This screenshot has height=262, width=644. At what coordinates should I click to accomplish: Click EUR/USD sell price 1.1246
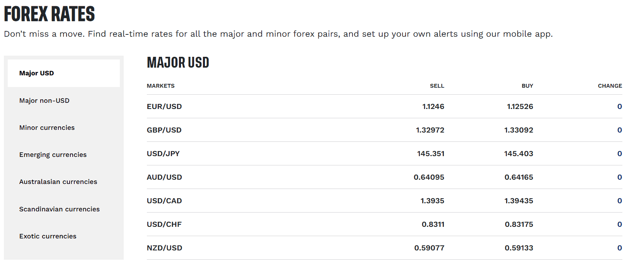(x=433, y=107)
